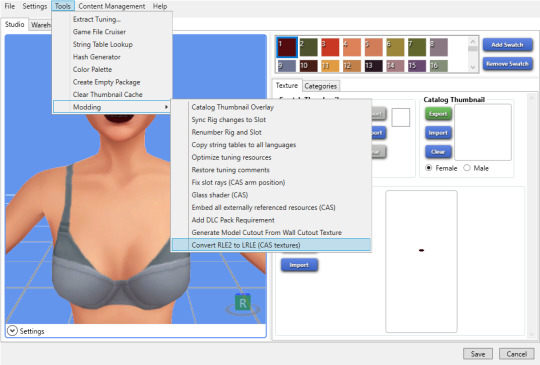540x365 pixels.
Task: Open the Help menu
Action: click(x=160, y=6)
